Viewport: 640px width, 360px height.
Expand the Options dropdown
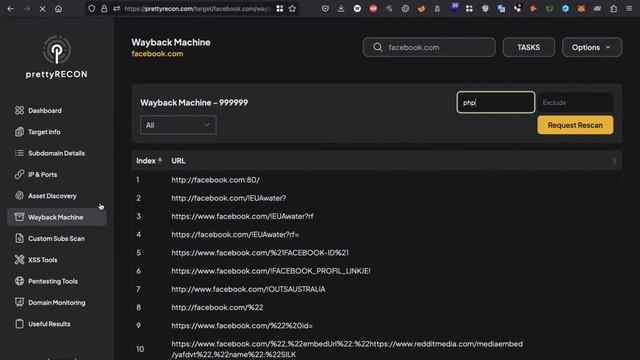[592, 47]
